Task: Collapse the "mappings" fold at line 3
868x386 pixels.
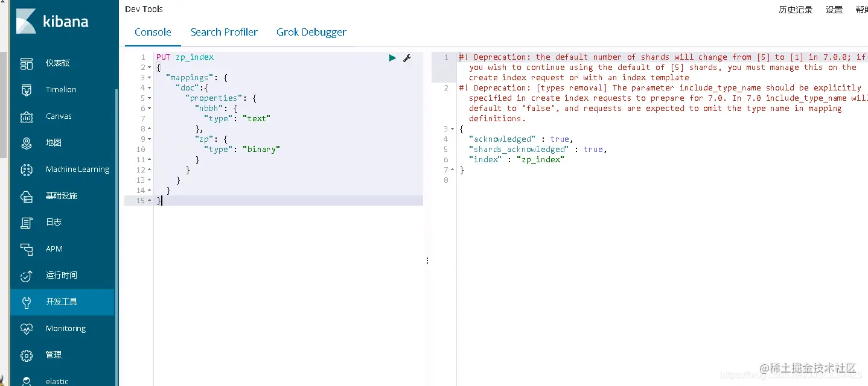Action: 149,78
